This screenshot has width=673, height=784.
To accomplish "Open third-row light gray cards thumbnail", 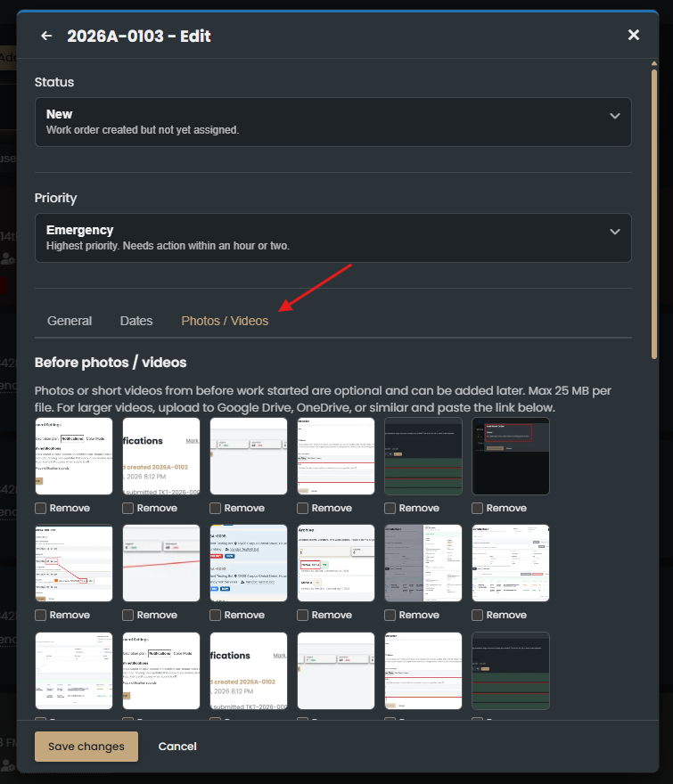I will [336, 671].
